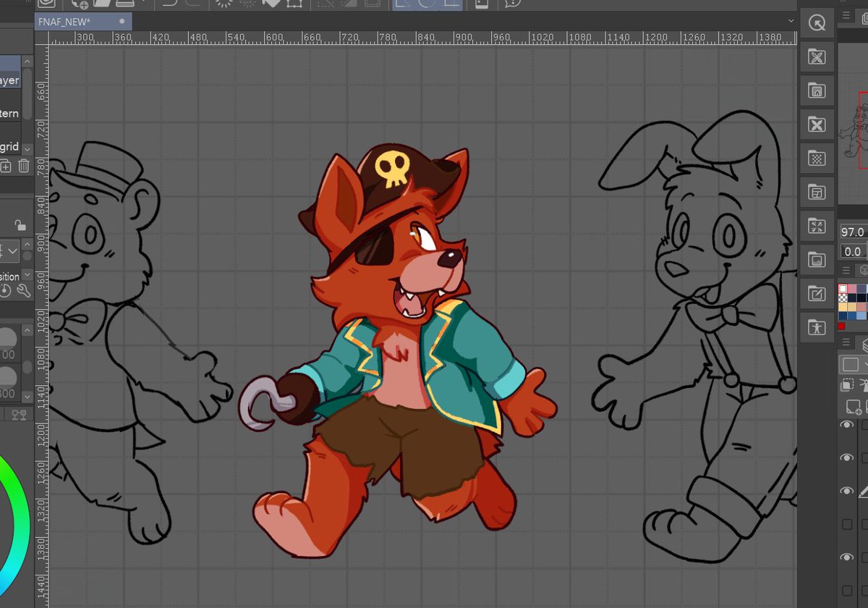Click down chevron beside the 'grid' item
The image size is (868, 608).
pyautogui.click(x=27, y=148)
